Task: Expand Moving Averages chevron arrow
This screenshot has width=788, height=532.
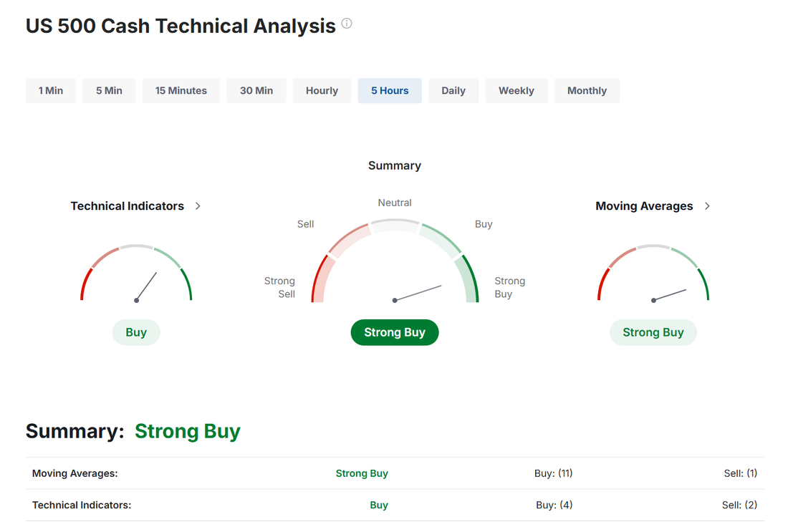Action: [x=707, y=206]
